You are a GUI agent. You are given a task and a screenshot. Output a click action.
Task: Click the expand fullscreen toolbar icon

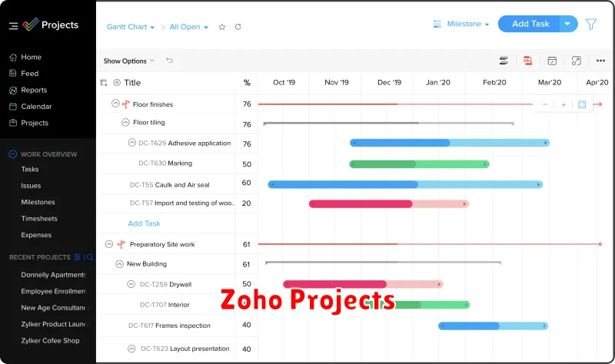tap(576, 61)
